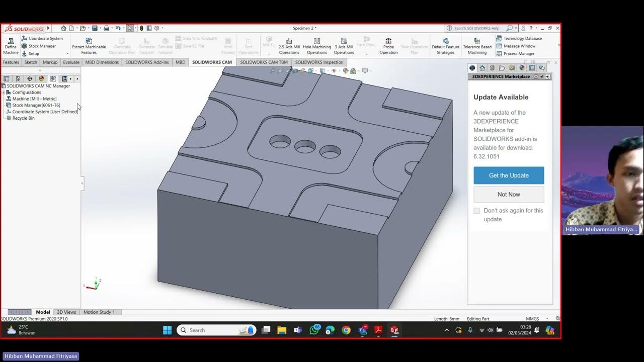Click the Windows Start button
Screen dimensions: 644x362
pos(168,330)
